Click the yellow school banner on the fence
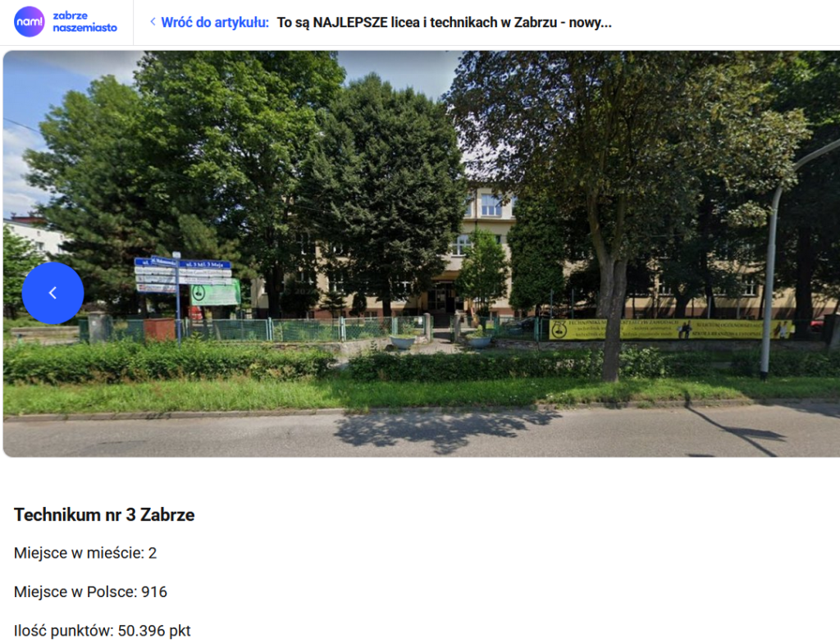Screen dimensions: 840x643 671,330
